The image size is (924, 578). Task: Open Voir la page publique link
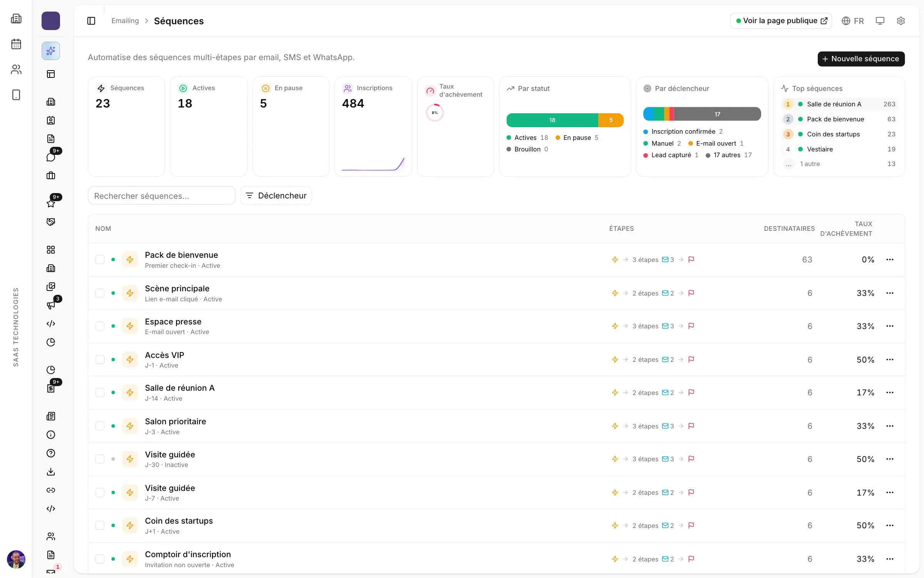[x=781, y=21]
